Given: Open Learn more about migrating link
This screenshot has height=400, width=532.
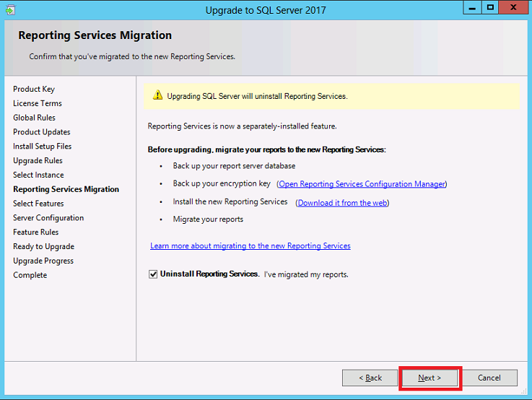Looking at the screenshot, I should pyautogui.click(x=250, y=245).
